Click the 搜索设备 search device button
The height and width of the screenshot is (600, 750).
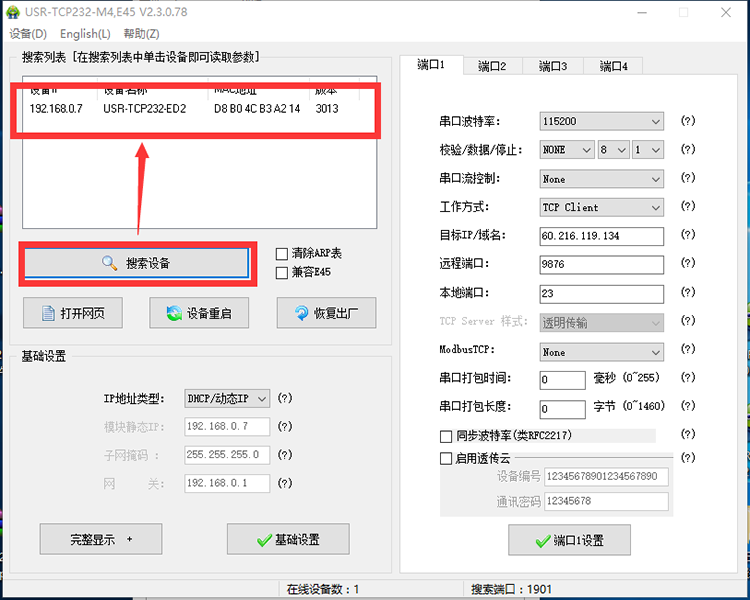pyautogui.click(x=136, y=263)
